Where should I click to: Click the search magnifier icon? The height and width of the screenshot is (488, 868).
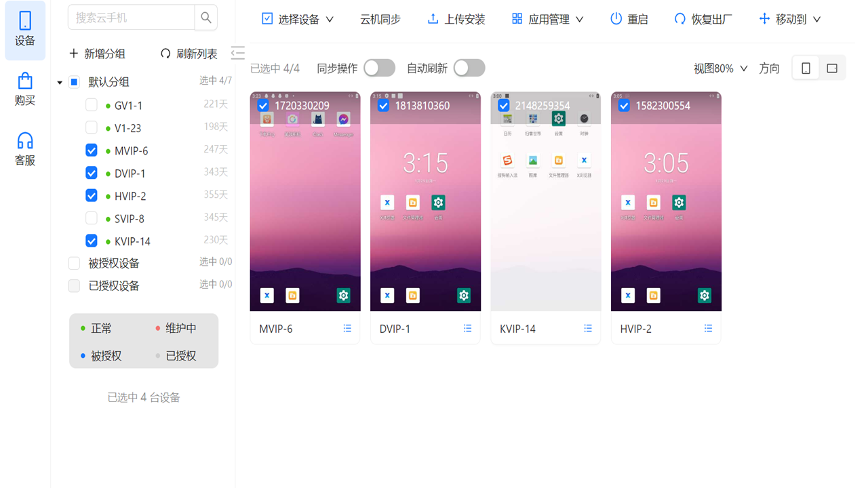[206, 18]
